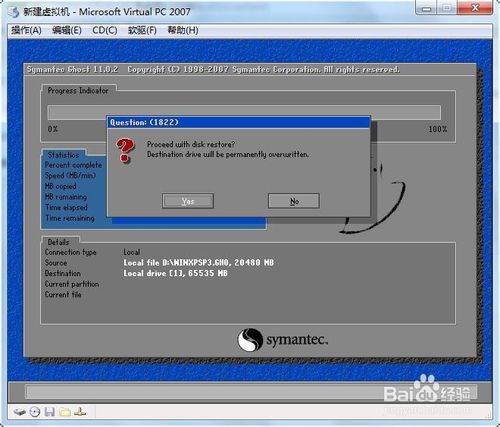Click the CD drive status bar icon
This screenshot has width=500, height=427.
tap(35, 412)
